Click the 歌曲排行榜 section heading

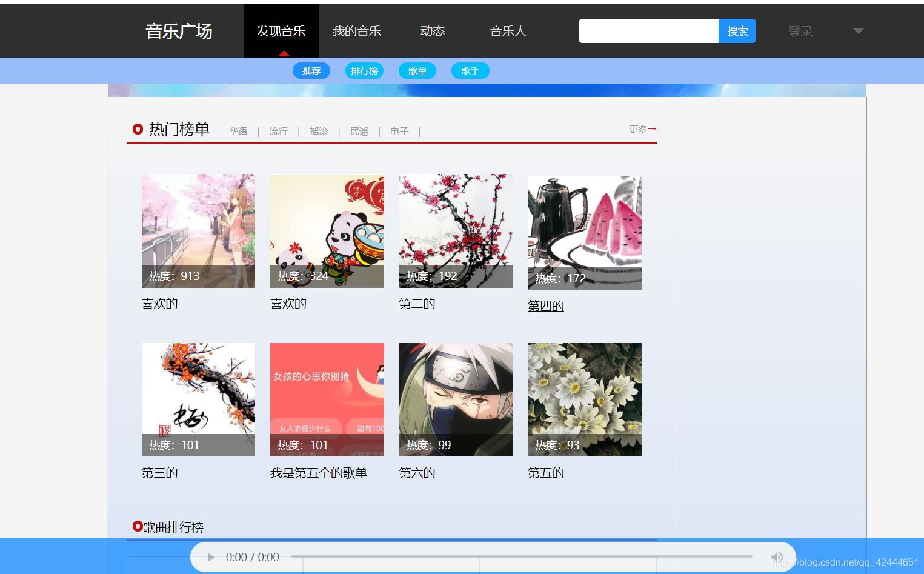(173, 527)
